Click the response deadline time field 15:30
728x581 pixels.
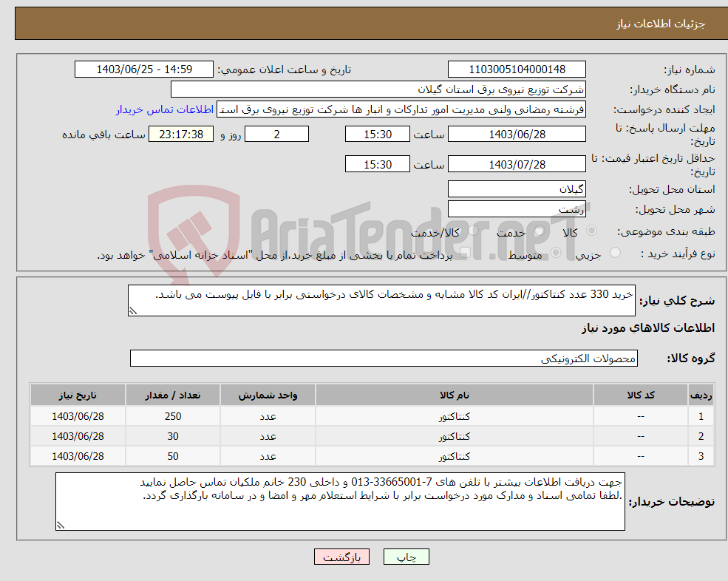pyautogui.click(x=378, y=135)
